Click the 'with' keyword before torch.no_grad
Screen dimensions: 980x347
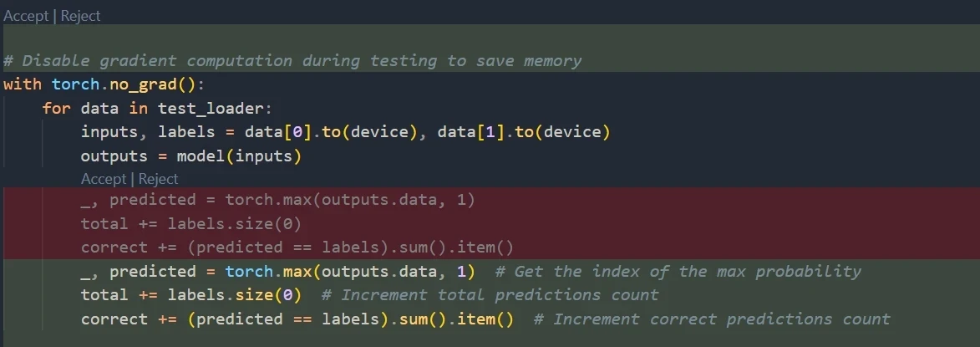[23, 84]
